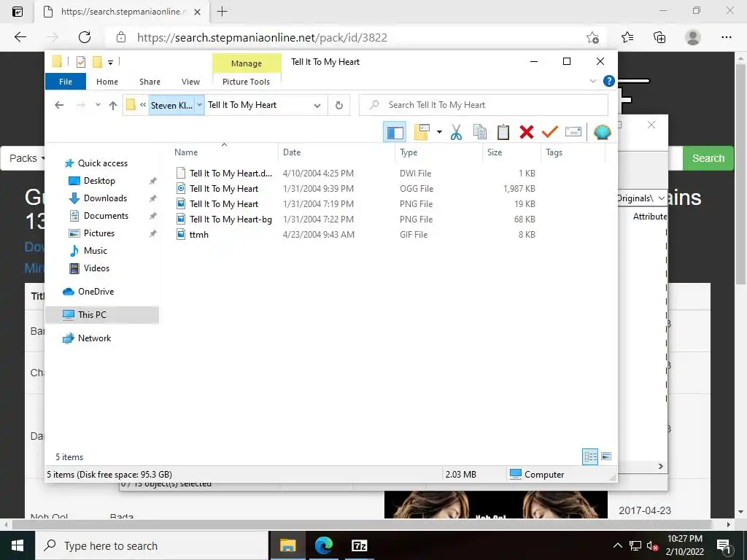Screen dimensions: 747x560
Task: Open dropdown arrow beside folder options icon
Action: tap(439, 132)
